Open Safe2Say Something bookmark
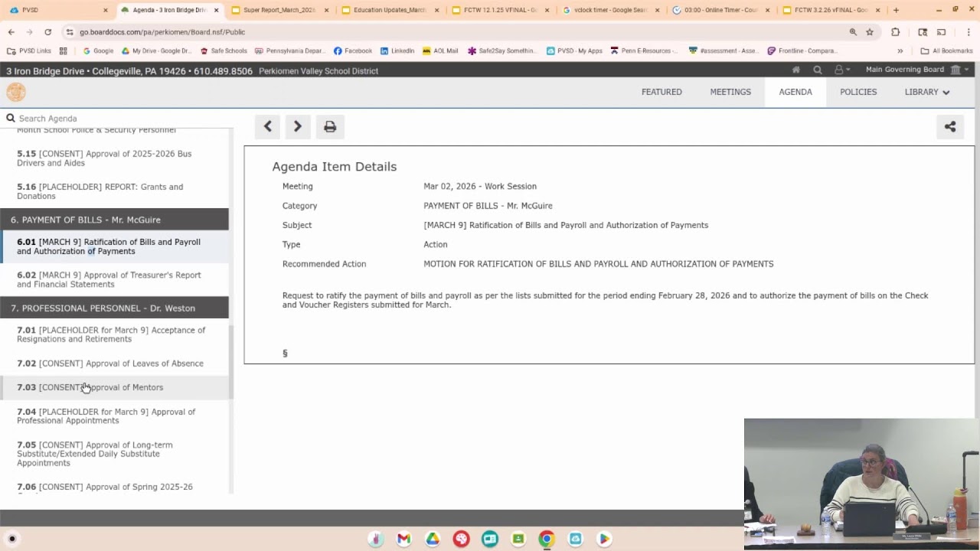The image size is (980, 551). 501,51
